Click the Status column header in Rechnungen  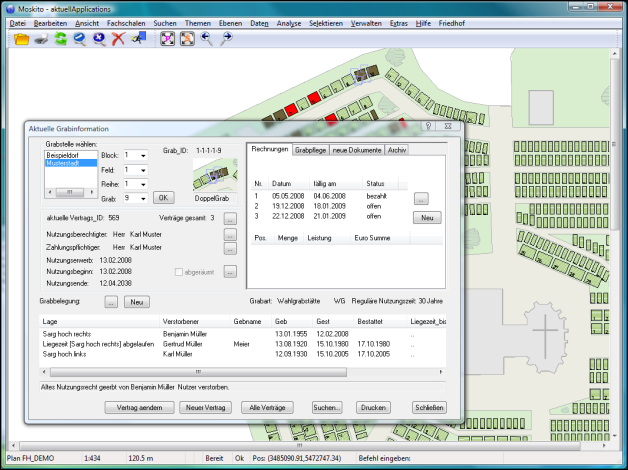[380, 184]
